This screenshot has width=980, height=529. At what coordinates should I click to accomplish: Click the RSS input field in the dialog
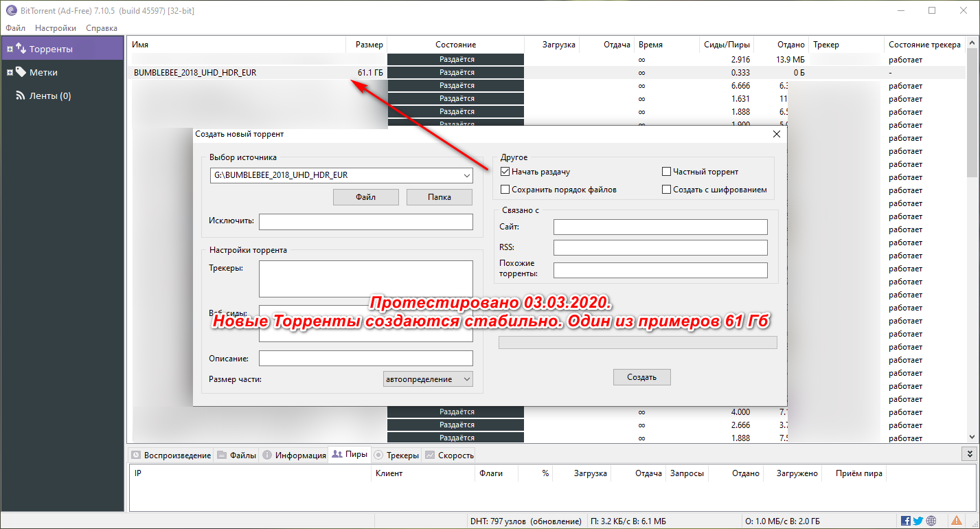tap(661, 247)
